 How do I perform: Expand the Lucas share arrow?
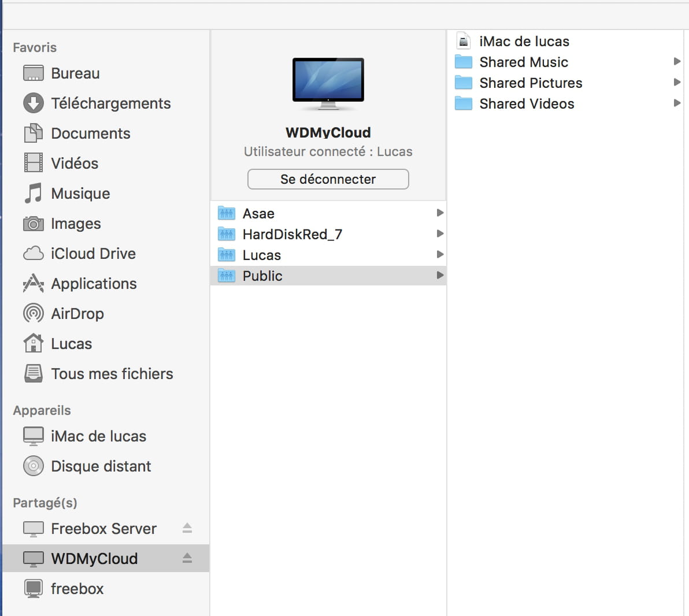pyautogui.click(x=440, y=254)
